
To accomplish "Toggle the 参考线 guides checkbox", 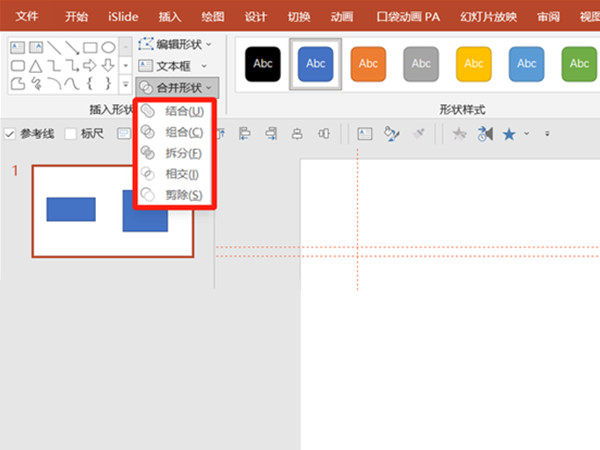I will click(x=10, y=134).
